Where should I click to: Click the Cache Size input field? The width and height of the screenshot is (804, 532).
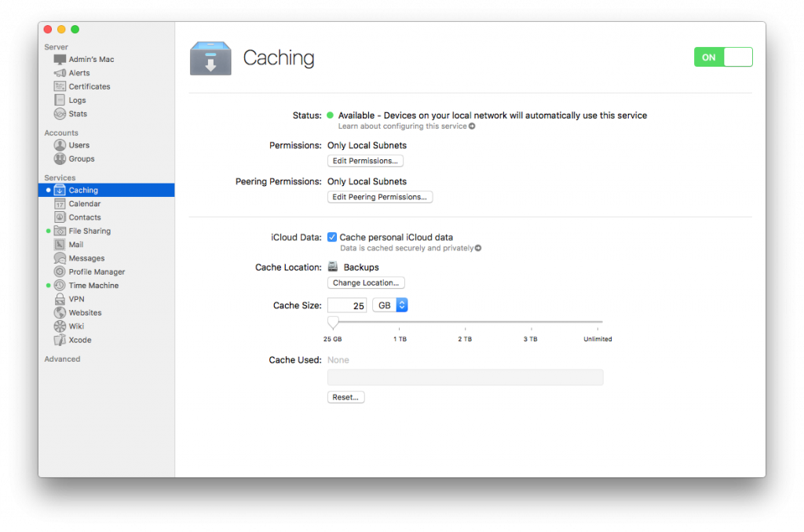[346, 304]
